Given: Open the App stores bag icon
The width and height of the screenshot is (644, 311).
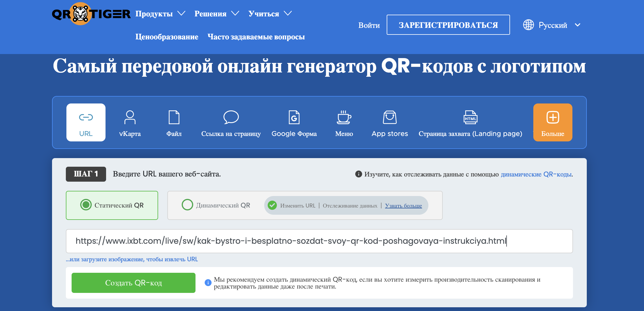Looking at the screenshot, I should pyautogui.click(x=390, y=118).
